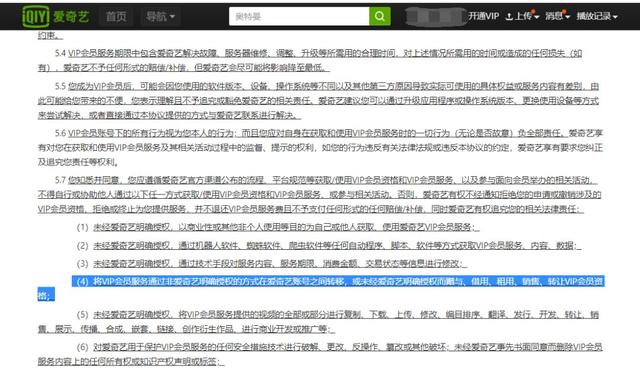Go to 首页 home tab
The image size is (640, 375).
coord(116,16)
